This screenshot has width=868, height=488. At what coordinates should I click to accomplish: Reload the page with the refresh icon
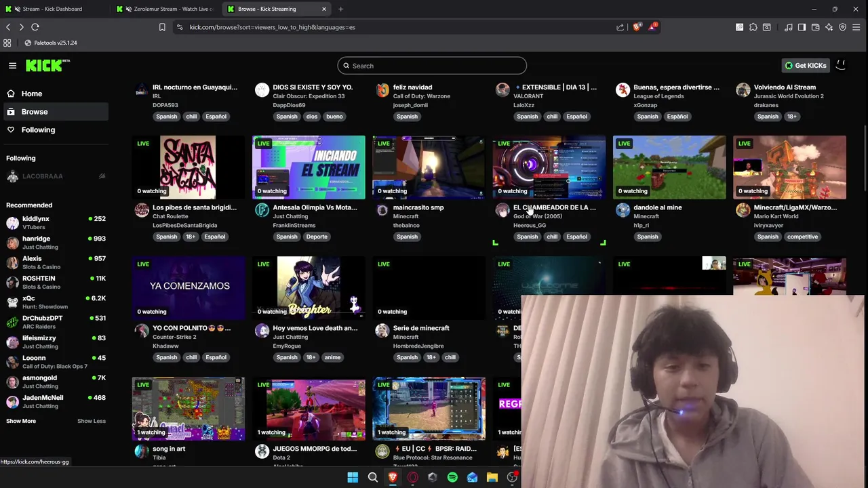click(x=35, y=27)
